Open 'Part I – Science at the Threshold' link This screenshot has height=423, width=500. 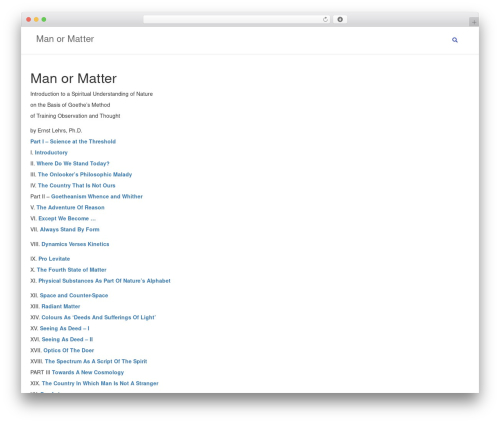[73, 141]
